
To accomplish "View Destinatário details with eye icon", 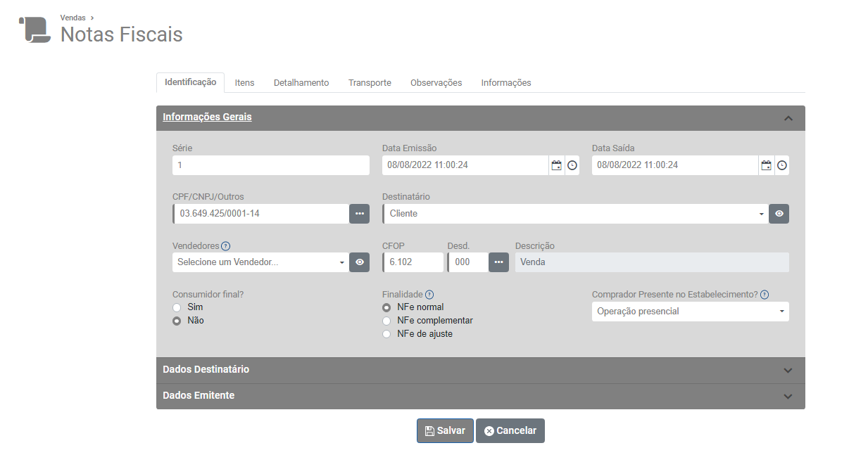I will pos(779,214).
